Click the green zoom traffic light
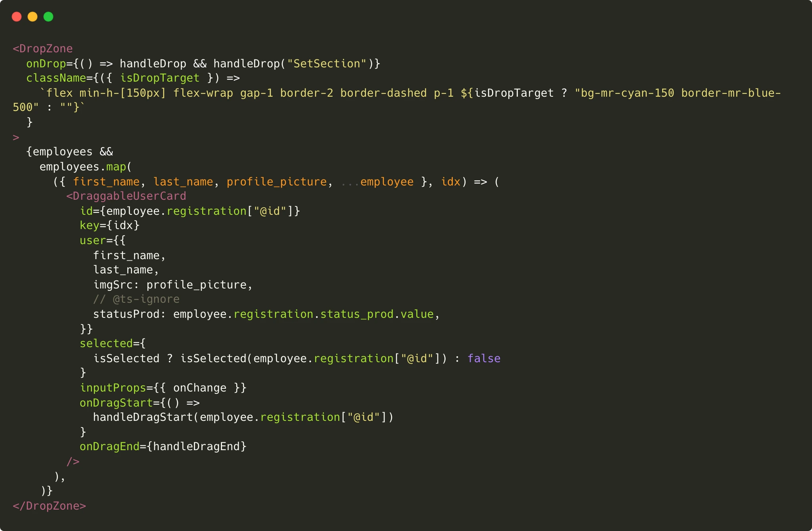This screenshot has height=531, width=812. (x=49, y=17)
